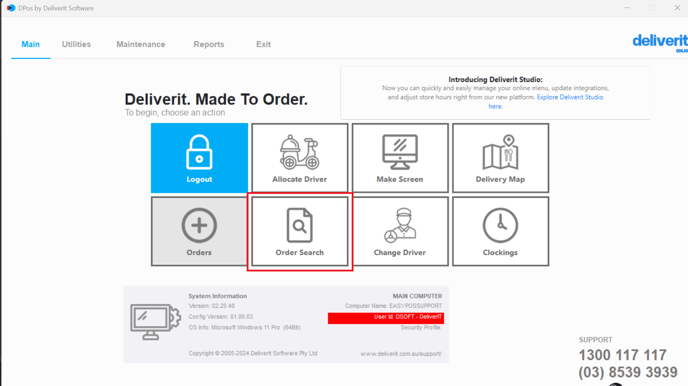Switch to the Utilities tab
This screenshot has height=386, width=688.
pyautogui.click(x=76, y=44)
